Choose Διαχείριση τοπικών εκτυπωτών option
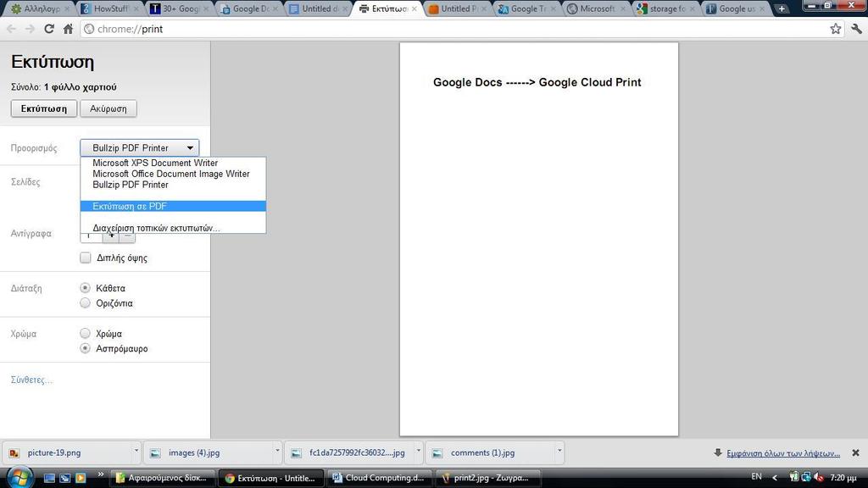Screen dimensions: 868x488 click(173, 228)
